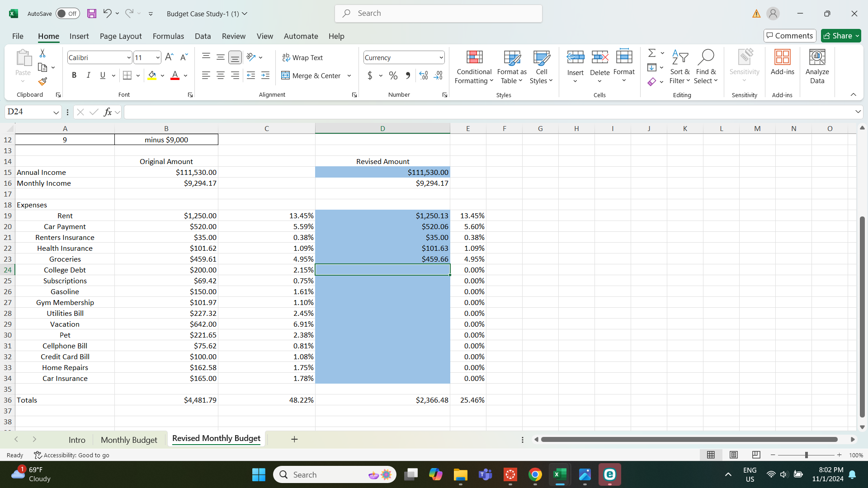Viewport: 868px width, 488px height.
Task: Toggle Bold formatting
Action: [74, 75]
